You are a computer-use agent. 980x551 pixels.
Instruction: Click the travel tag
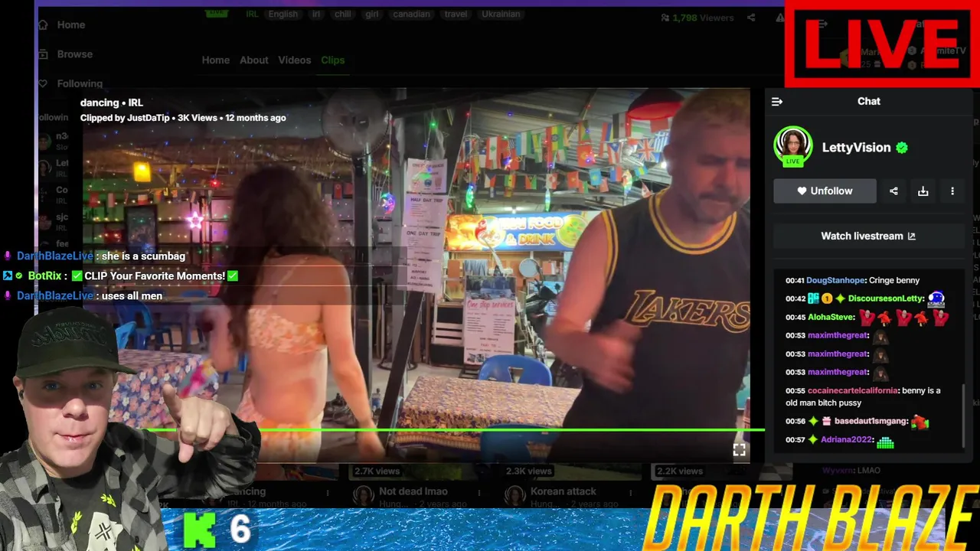(456, 14)
